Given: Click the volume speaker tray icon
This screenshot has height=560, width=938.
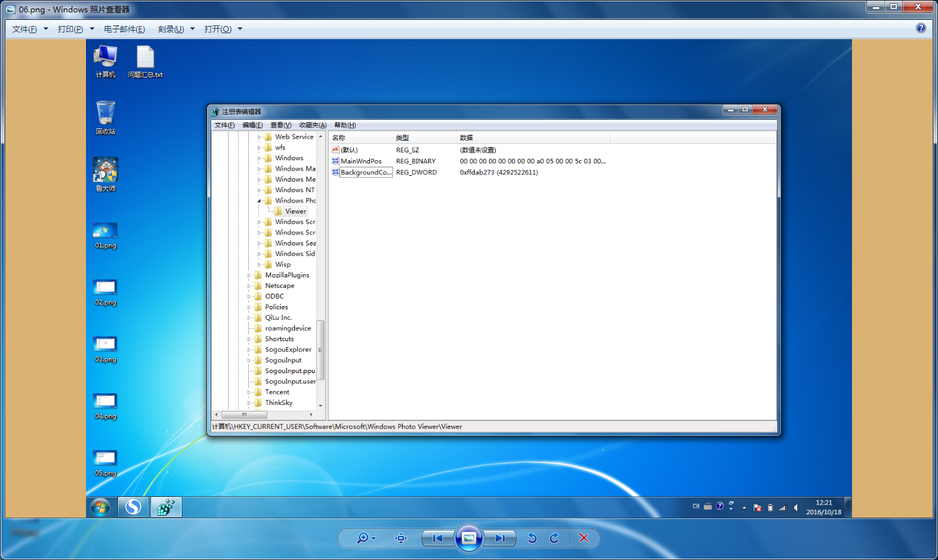Looking at the screenshot, I should point(795,507).
